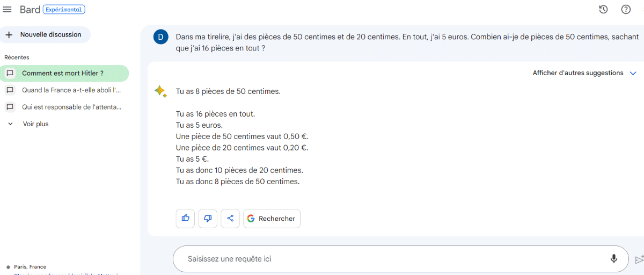Activate microphone voice input
This screenshot has width=644, height=275.
614,259
